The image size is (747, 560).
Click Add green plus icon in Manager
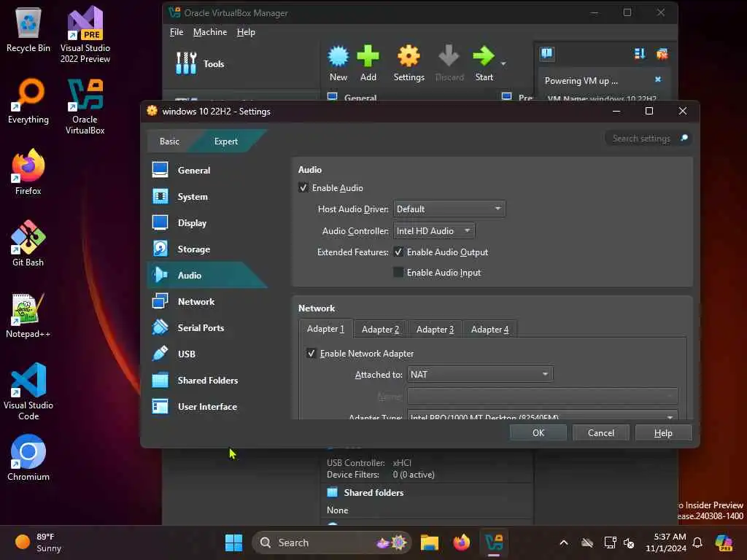(368, 56)
